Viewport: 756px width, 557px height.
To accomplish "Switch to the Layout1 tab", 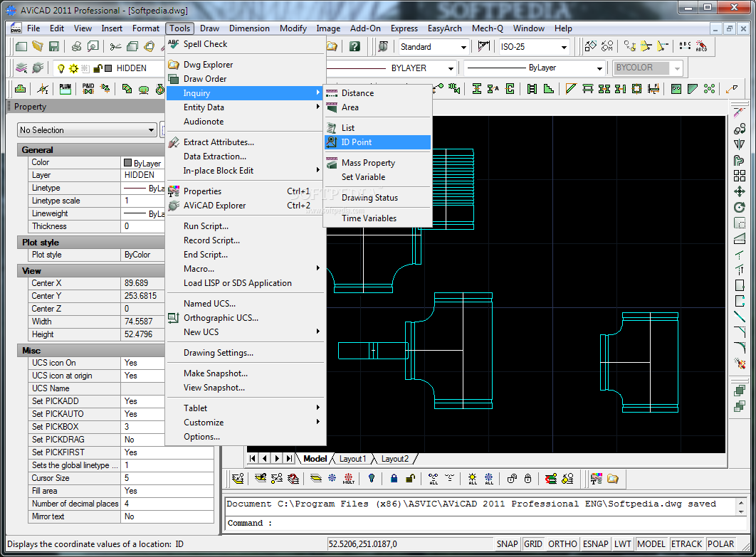I will tap(352, 459).
